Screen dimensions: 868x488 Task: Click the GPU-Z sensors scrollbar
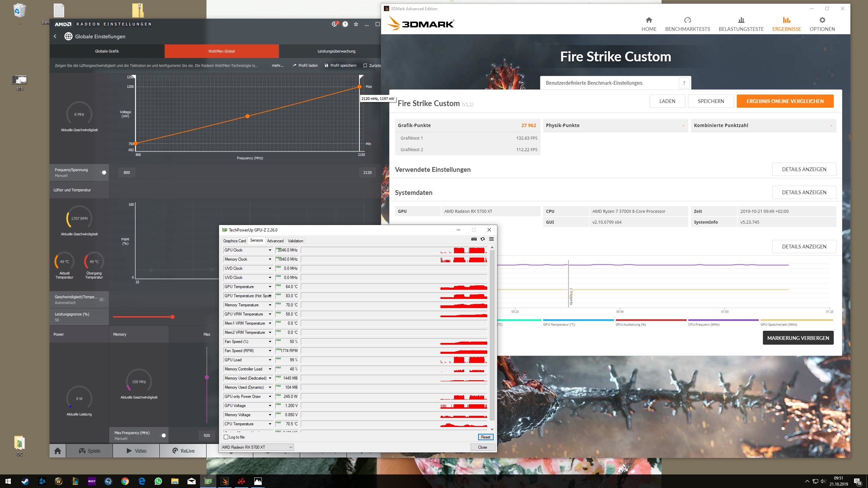coord(492,335)
